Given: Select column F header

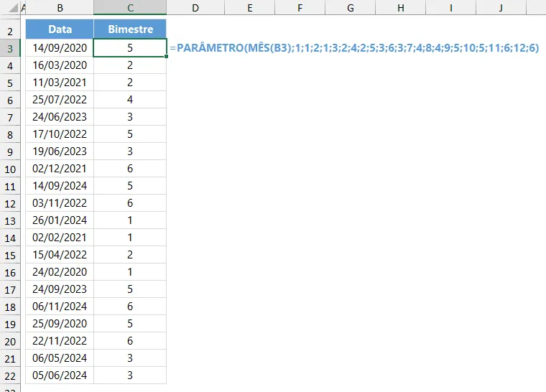Looking at the screenshot, I should [300, 8].
